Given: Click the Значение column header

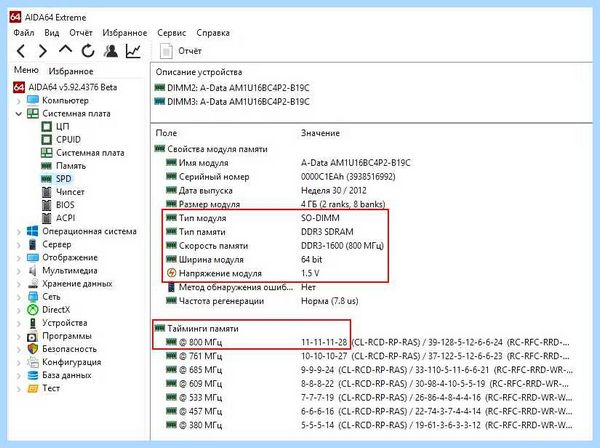Looking at the screenshot, I should point(320,133).
